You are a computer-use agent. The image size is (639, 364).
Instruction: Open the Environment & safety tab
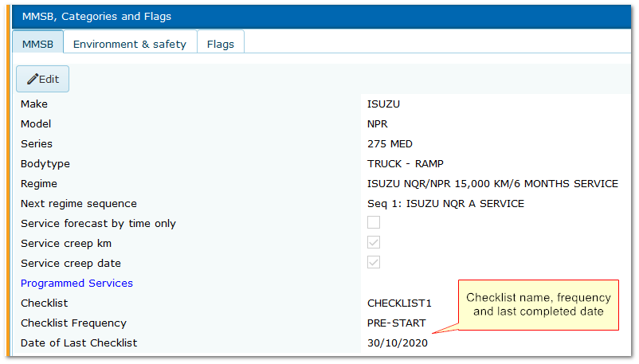(129, 44)
